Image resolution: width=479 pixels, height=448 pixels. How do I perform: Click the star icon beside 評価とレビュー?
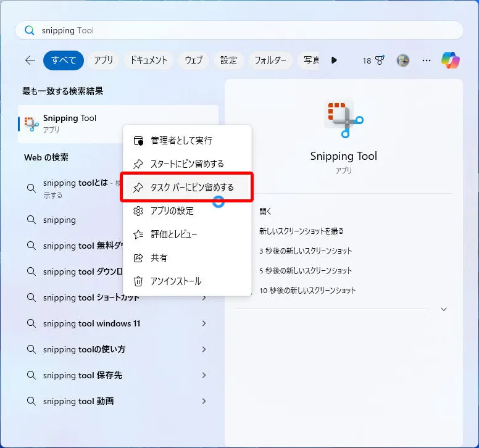click(138, 234)
